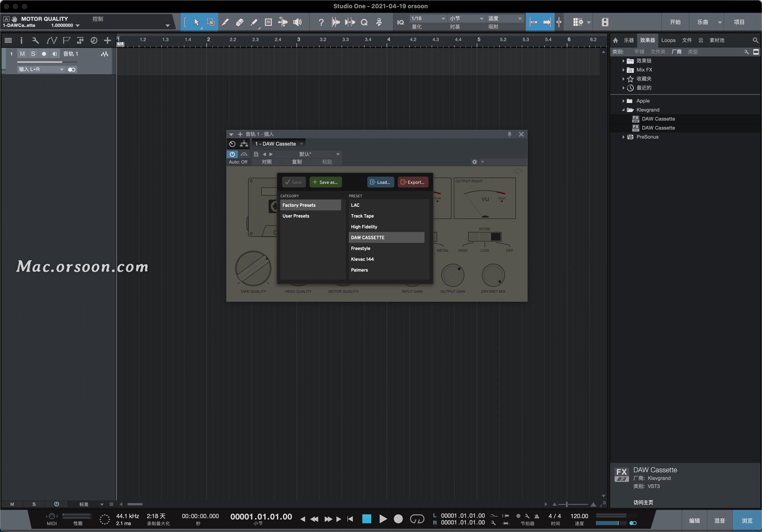
Task: Expand the PreSonus tree item
Action: 623,137
